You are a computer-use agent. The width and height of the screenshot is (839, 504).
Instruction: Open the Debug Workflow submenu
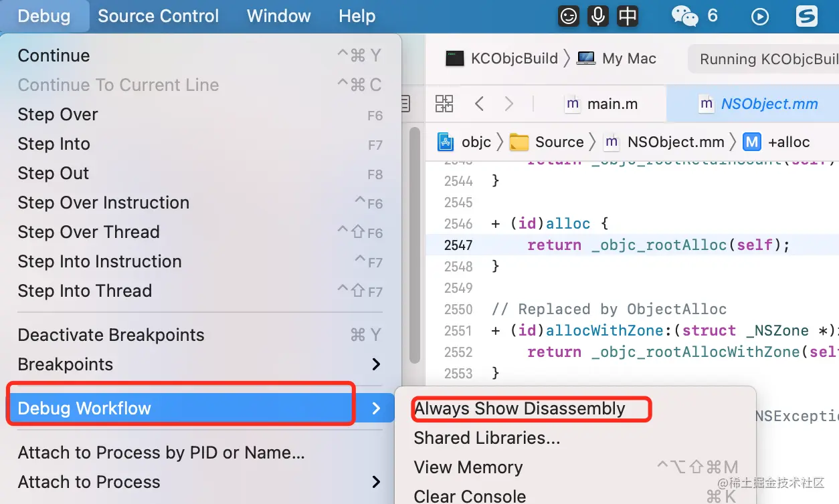point(201,408)
